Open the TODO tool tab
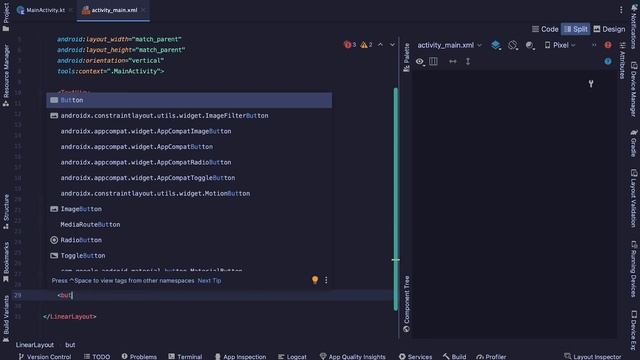Viewport: 640px width, 360px height. 97,356
